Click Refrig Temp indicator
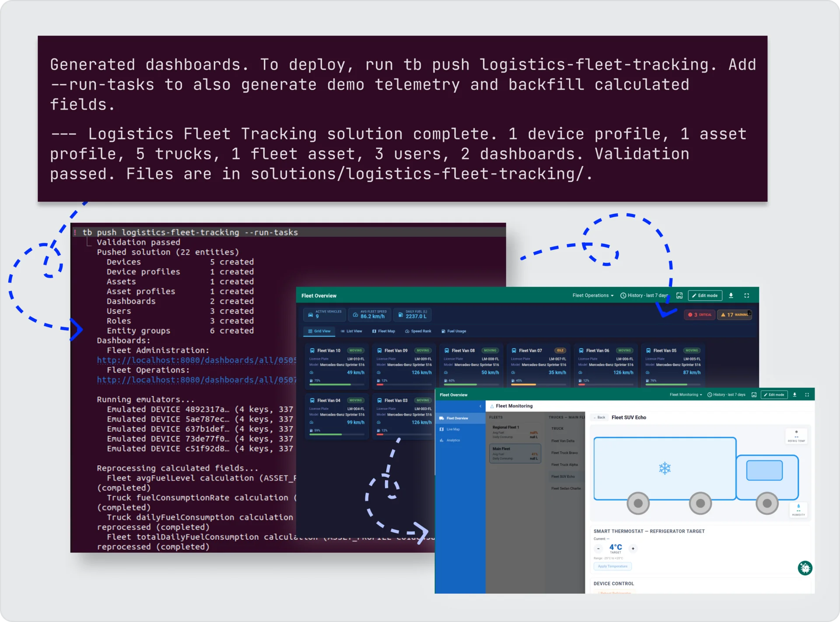Screen dimensions: 840x622 point(796,436)
